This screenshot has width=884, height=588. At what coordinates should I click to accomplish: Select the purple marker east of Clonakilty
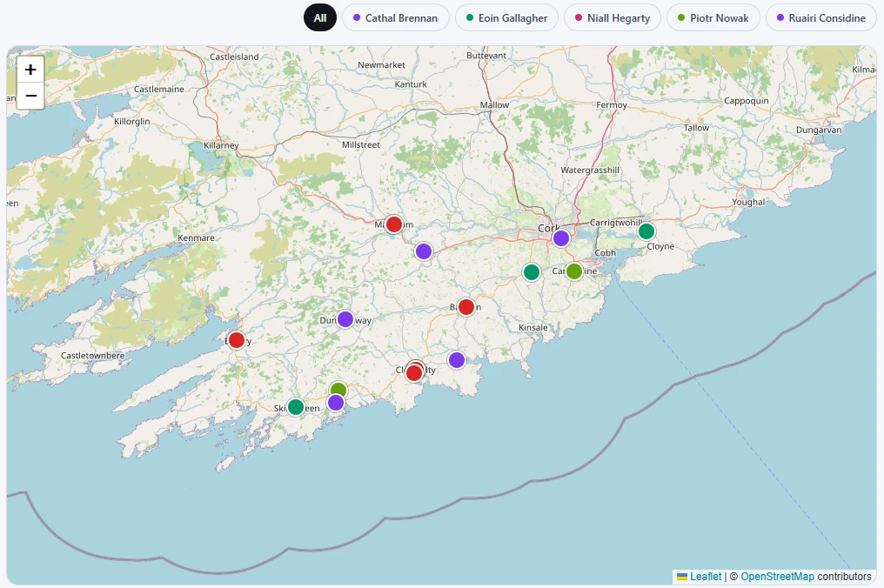[457, 360]
